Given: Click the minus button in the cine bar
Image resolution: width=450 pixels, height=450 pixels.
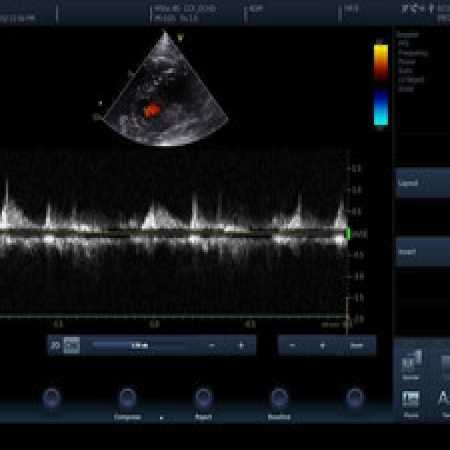Looking at the screenshot, I should coord(211,346).
